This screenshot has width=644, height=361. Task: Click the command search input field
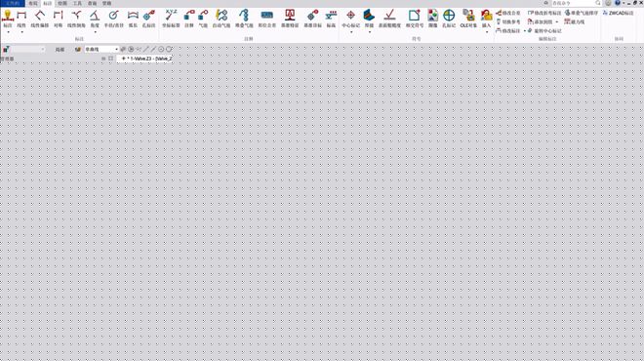point(573,3)
